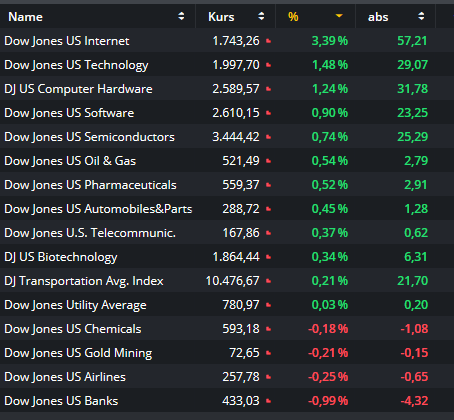Select absolute change -0,15
Viewport: 454px width, 420px height.
coord(414,353)
